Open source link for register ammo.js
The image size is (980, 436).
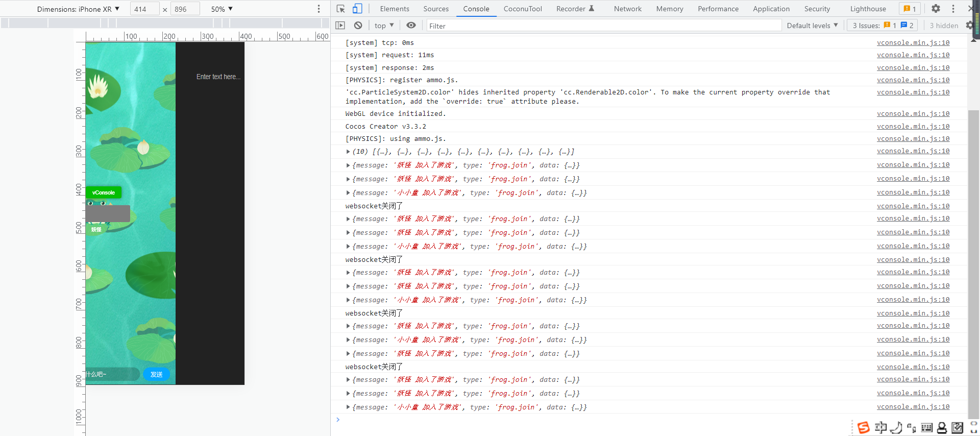[913, 80]
